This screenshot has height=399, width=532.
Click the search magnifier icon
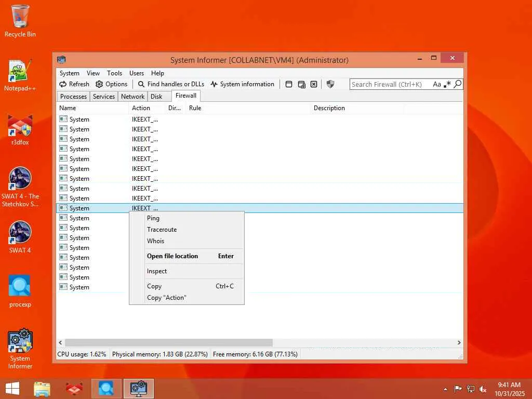(457, 84)
